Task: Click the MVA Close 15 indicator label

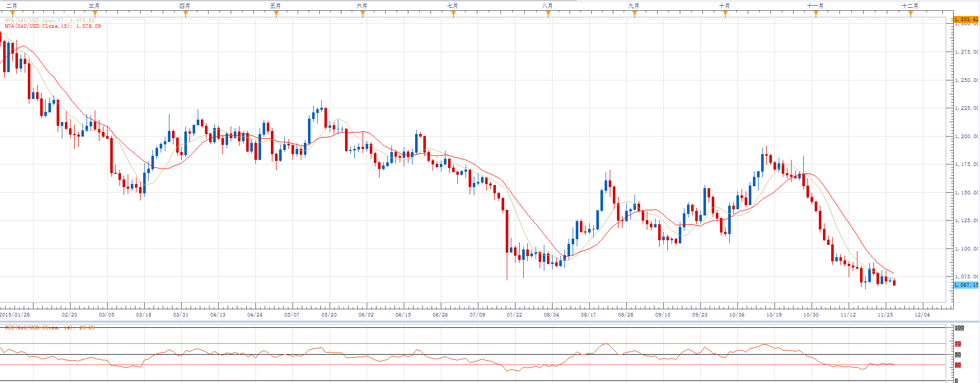Action: (53, 26)
